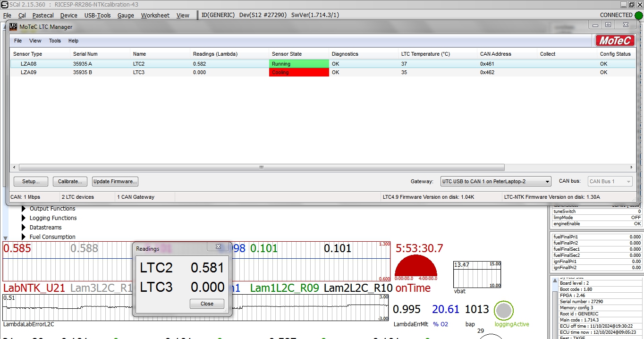Image resolution: width=644 pixels, height=339 pixels.
Task: Close the Readings popup window
Action: [x=218, y=247]
